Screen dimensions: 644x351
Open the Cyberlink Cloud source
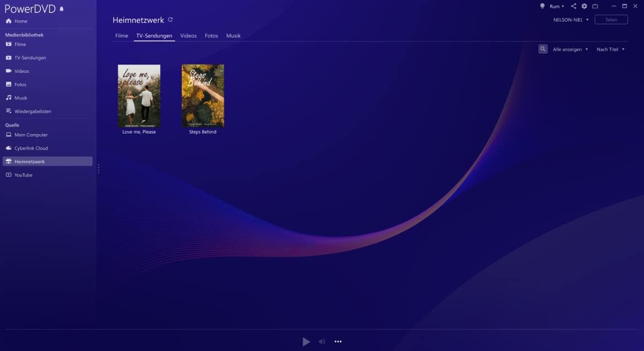click(x=31, y=148)
